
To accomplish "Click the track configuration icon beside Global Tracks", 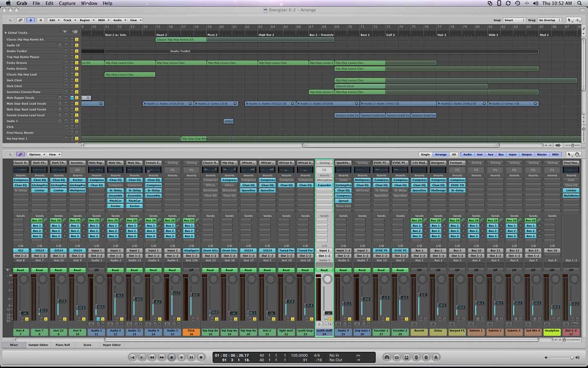I will 75,31.
